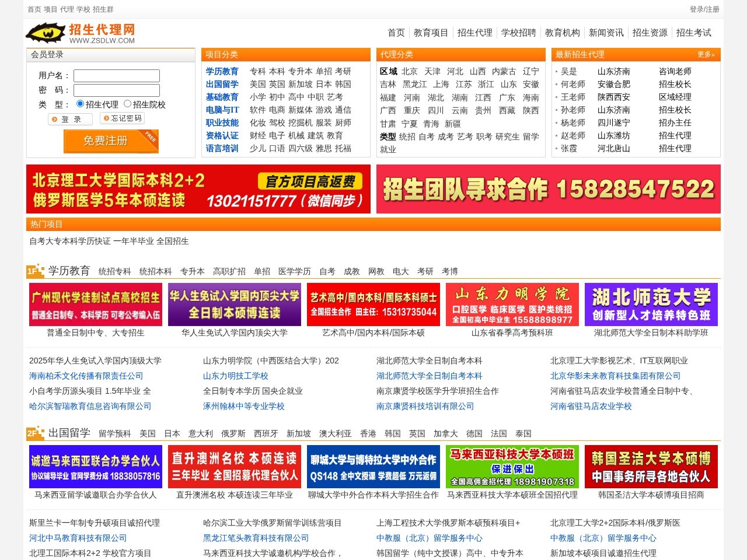Image resolution: width=747 pixels, height=560 pixels.
Task: Select the 俄罗斯 tab under 出国留学
Action: click(x=230, y=433)
